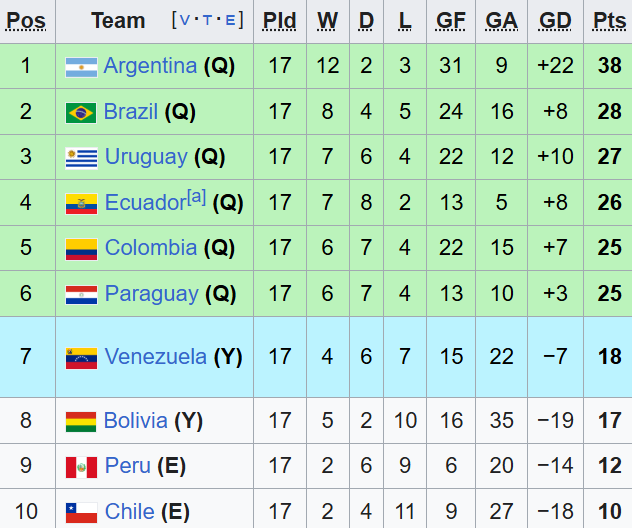Follow the Ecuador footnote [a] link

click(197, 198)
